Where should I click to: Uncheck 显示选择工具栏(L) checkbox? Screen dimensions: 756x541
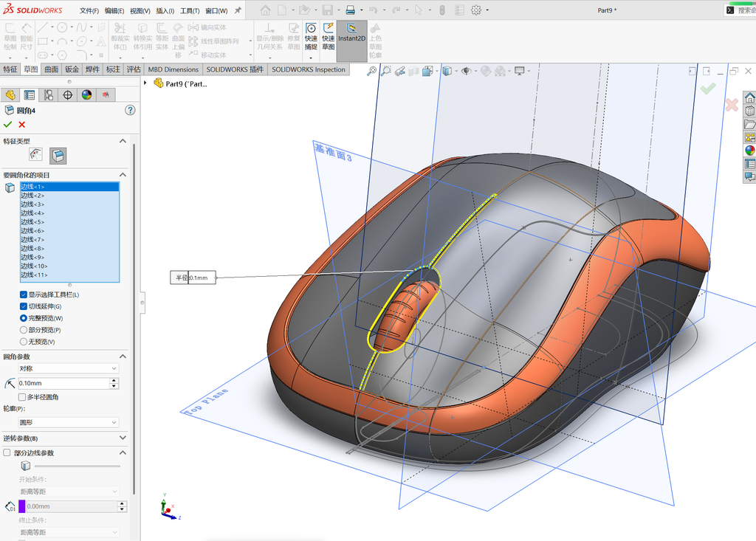(x=23, y=294)
